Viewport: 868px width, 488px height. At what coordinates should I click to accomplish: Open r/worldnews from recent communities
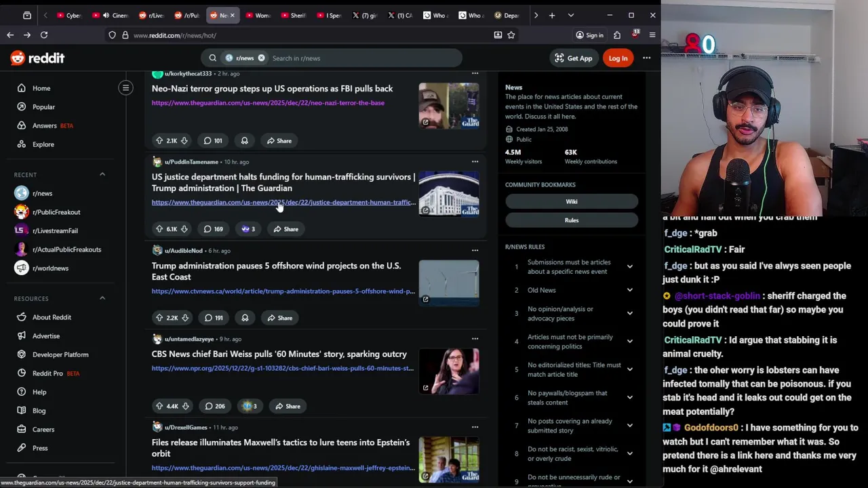pyautogui.click(x=50, y=268)
